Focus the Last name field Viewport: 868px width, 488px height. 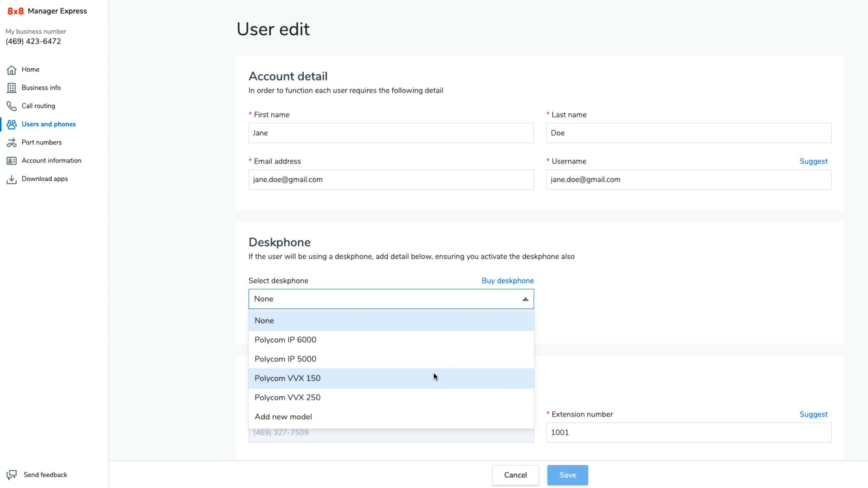689,133
